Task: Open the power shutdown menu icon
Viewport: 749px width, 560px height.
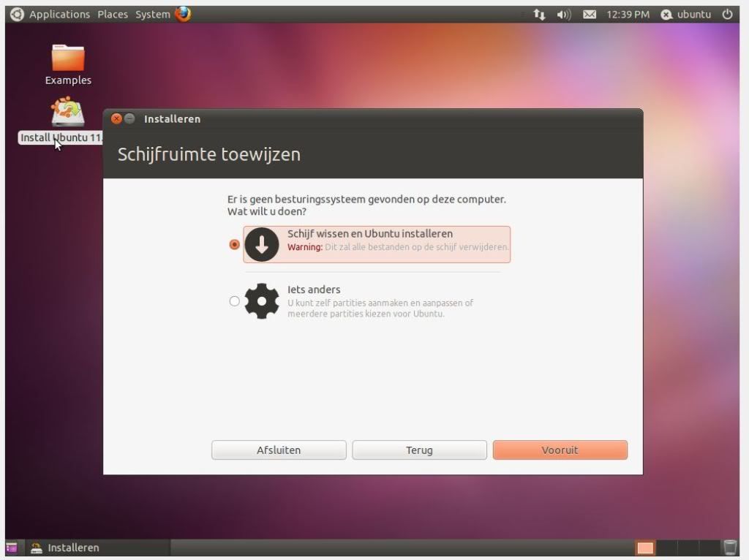Action: pyautogui.click(x=727, y=15)
